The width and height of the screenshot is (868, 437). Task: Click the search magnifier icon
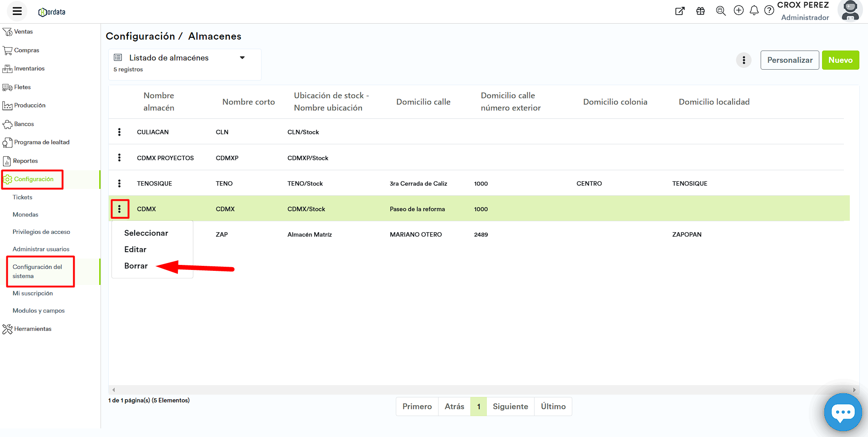721,11
